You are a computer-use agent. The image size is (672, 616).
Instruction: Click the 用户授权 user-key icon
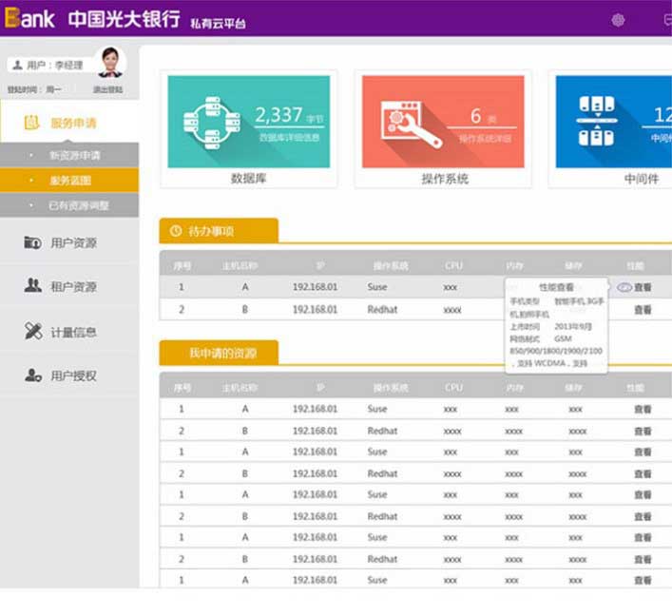pos(32,375)
